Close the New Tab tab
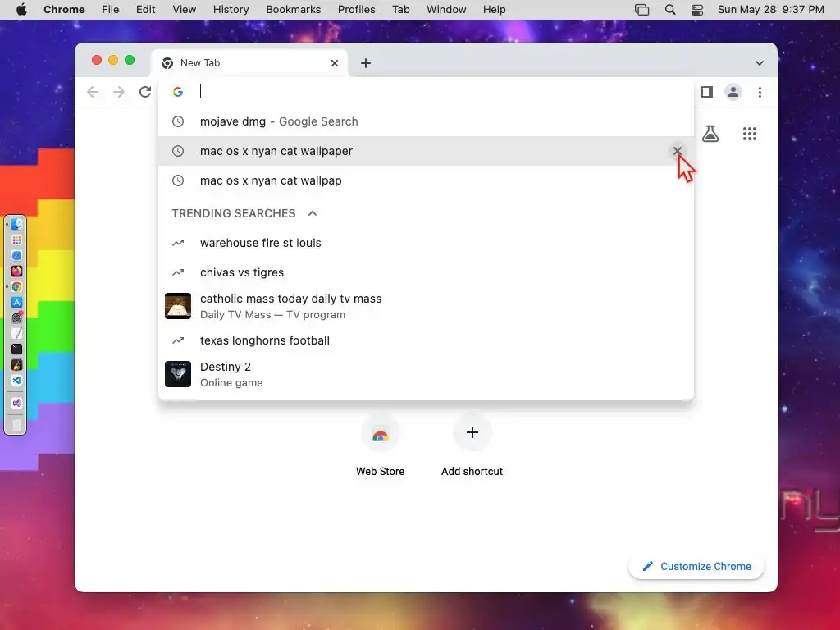The image size is (840, 630). click(335, 63)
